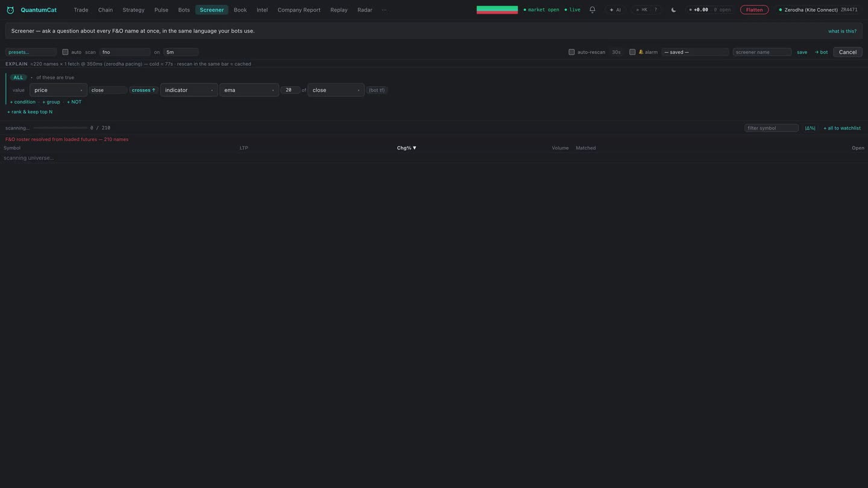Cancel the running scan
Image resolution: width=868 pixels, height=488 pixels.
pyautogui.click(x=848, y=52)
